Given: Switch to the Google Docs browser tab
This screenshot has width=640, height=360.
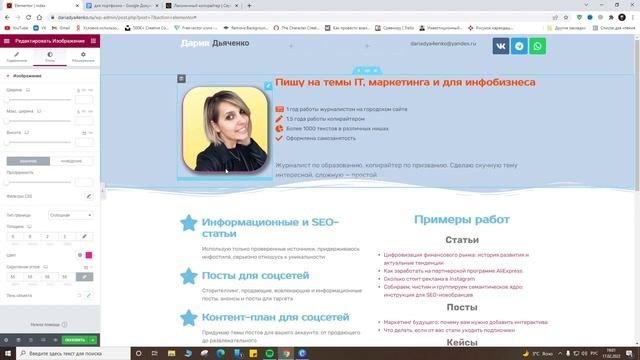Looking at the screenshot, I should 122,6.
